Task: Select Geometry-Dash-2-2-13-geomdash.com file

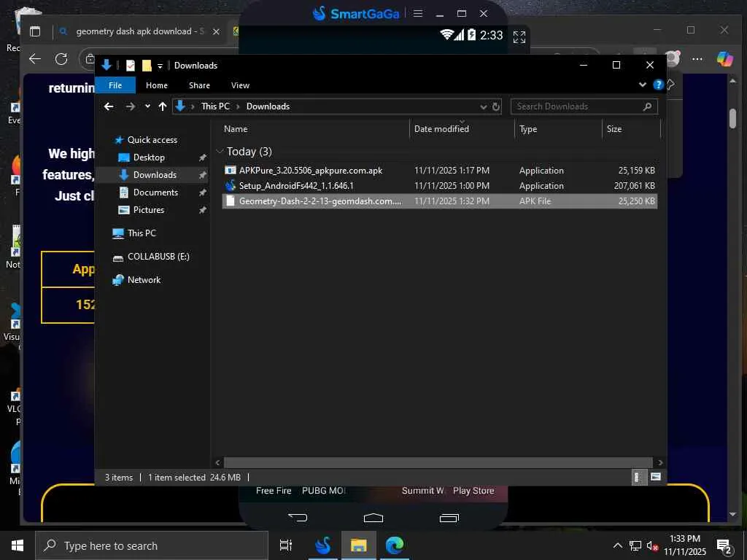Action: tap(439, 201)
